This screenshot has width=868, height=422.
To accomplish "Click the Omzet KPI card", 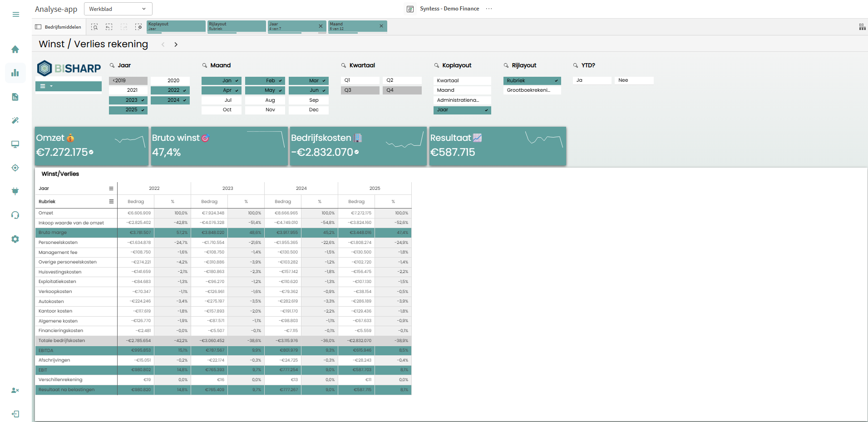I will pyautogui.click(x=92, y=146).
